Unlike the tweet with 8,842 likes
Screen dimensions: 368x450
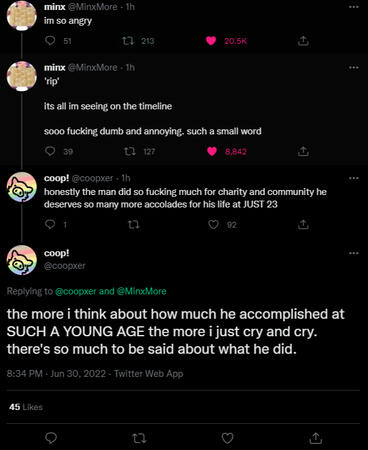pyautogui.click(x=212, y=151)
